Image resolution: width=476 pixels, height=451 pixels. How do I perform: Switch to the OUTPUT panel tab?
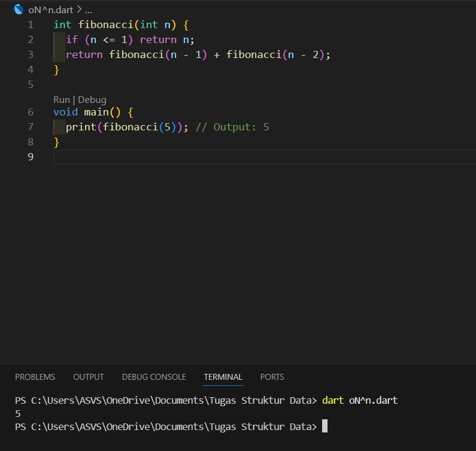coord(89,377)
